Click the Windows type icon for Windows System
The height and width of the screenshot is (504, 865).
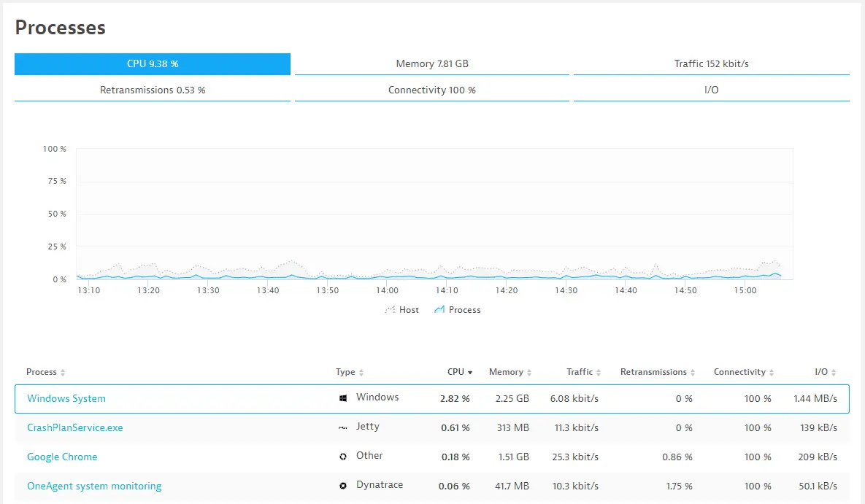[x=343, y=398]
